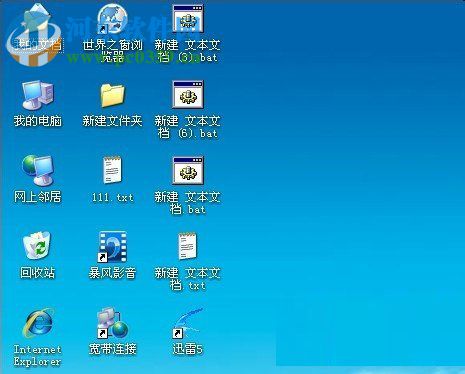This screenshot has height=374, width=465.
Task: Click the 新建文件夹 folder icon
Action: pos(113,95)
